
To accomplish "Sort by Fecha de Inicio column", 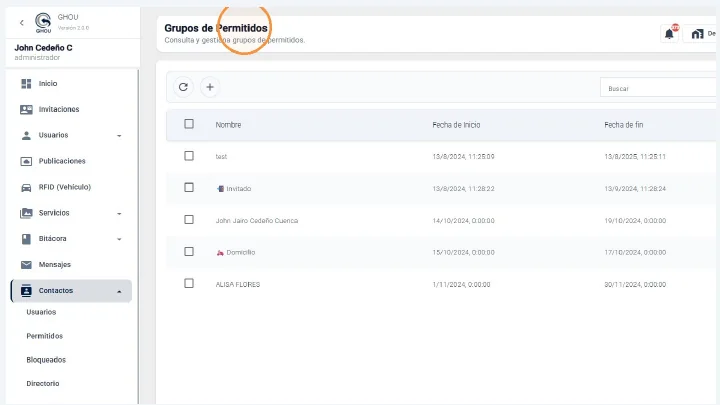I will (x=456, y=125).
